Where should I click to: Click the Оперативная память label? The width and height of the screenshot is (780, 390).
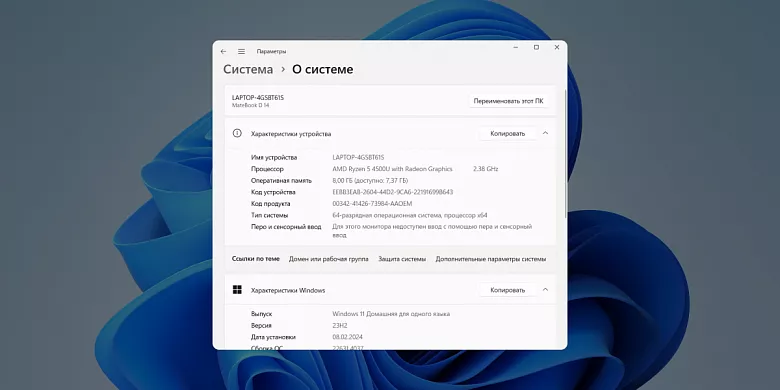point(282,181)
